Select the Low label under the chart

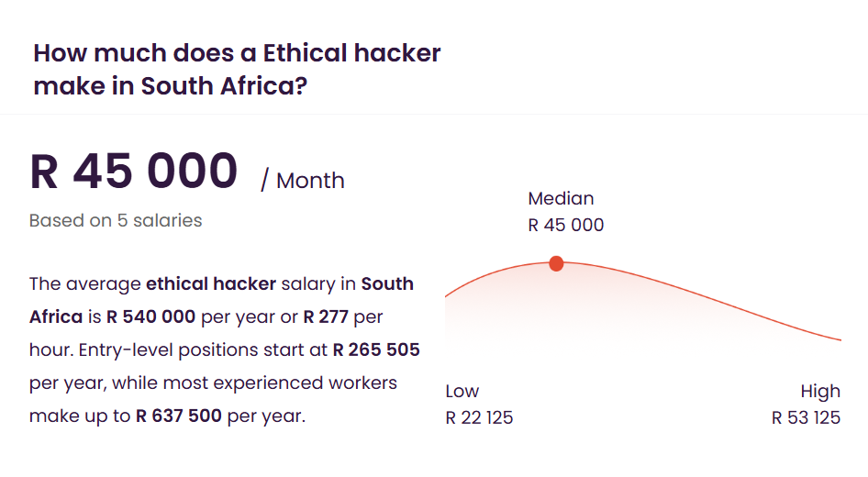pos(462,391)
